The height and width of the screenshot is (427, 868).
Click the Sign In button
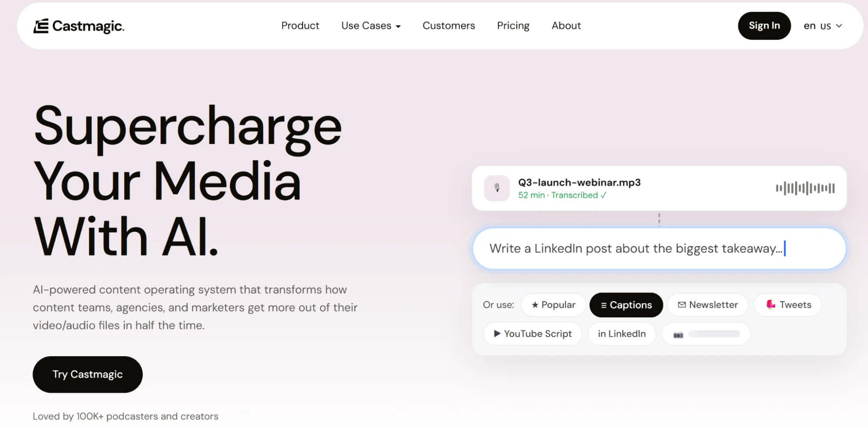click(764, 26)
